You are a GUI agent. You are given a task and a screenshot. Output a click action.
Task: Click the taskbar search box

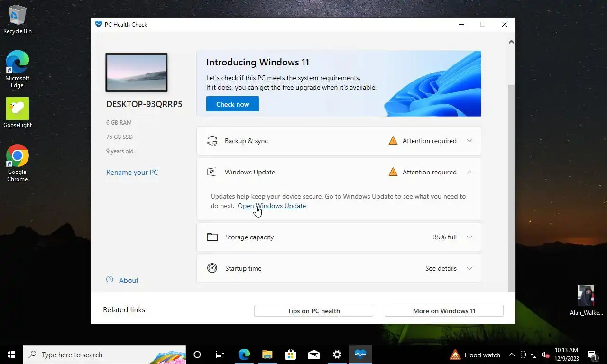(104, 355)
